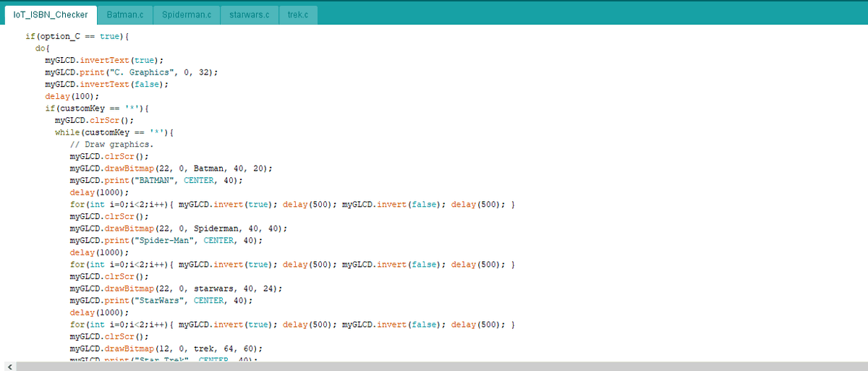Click the 'delay(100);' line

[72, 96]
